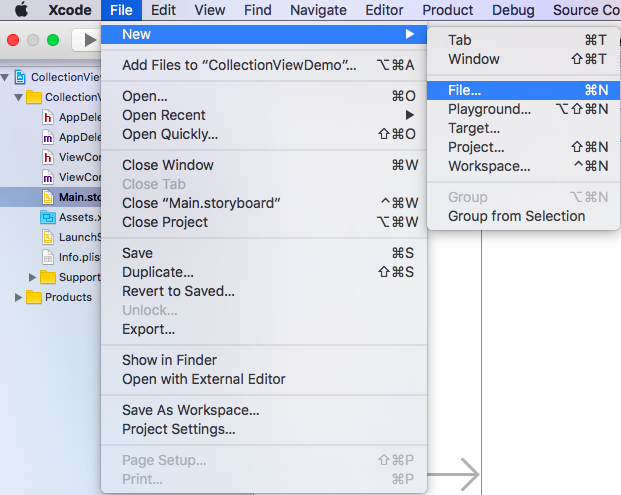Choose Revert to Saved...
The image size is (621, 495).
point(264,291)
